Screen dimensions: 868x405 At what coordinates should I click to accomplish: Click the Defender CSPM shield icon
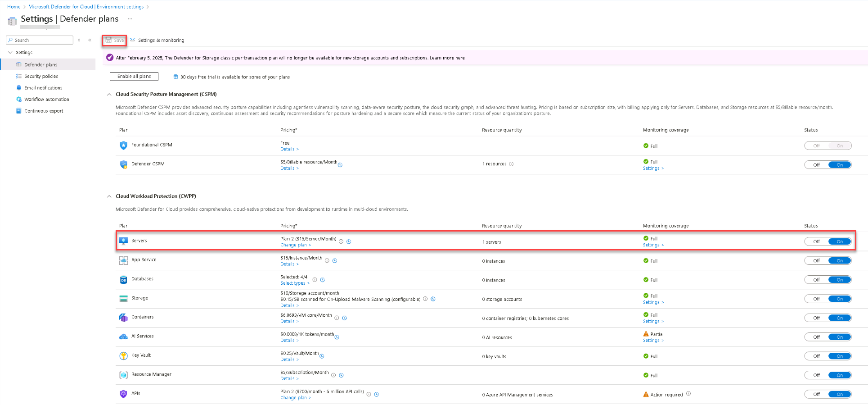123,164
